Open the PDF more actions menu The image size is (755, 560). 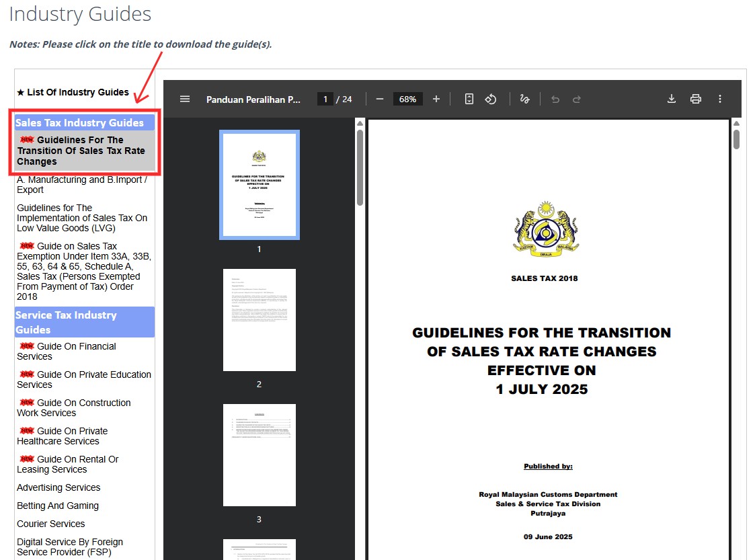[x=720, y=99]
